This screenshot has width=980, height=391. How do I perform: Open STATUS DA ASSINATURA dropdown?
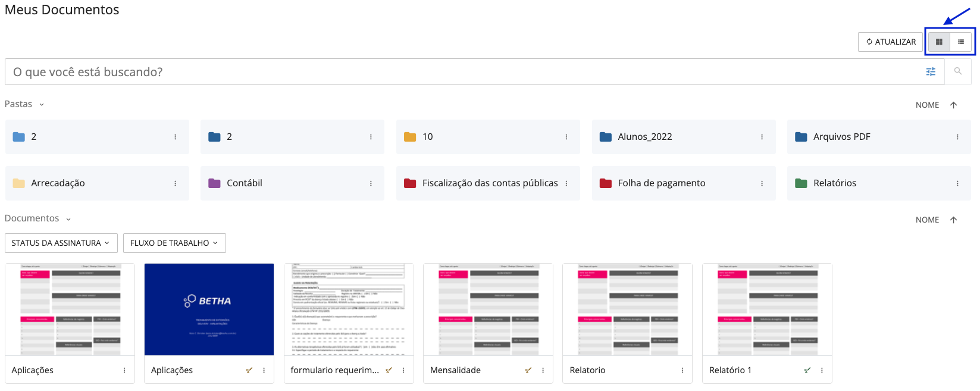[x=61, y=243]
